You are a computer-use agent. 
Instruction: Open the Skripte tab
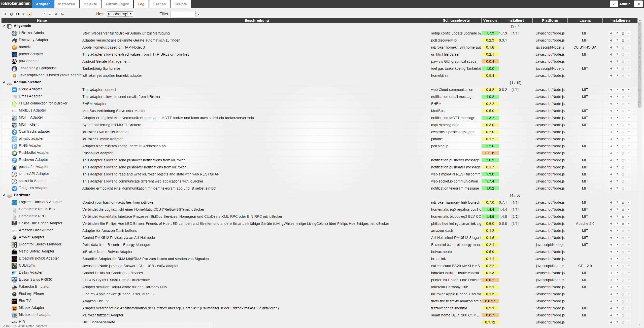click(x=181, y=4)
